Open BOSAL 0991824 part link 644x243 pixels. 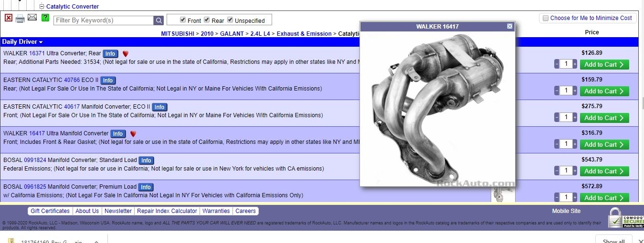35,160
